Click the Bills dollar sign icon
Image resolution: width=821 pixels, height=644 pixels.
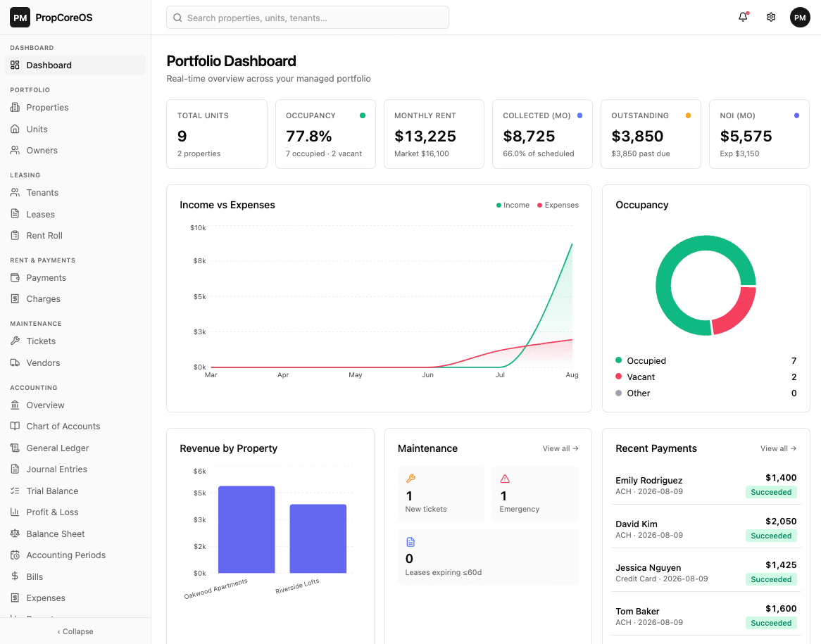coord(15,576)
